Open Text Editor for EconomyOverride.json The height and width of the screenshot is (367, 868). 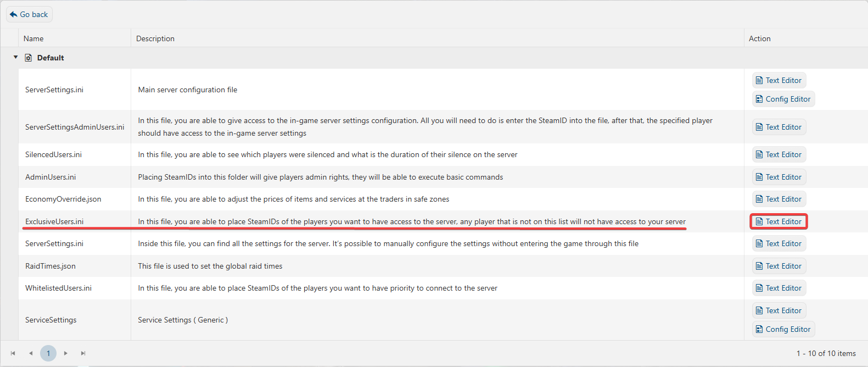[779, 199]
